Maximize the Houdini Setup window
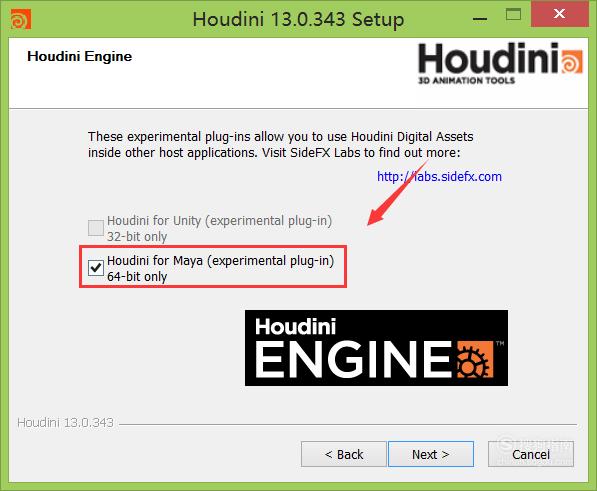Screen dimensions: 597x491 point(513,15)
